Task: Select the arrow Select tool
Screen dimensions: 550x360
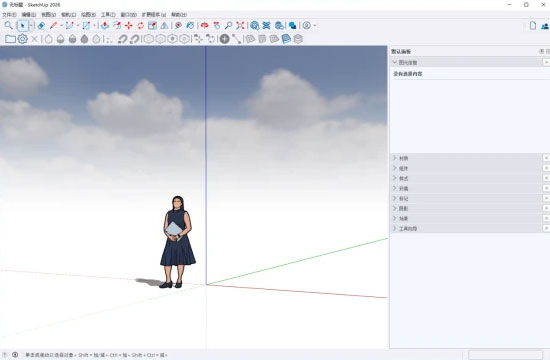Action: point(22,26)
